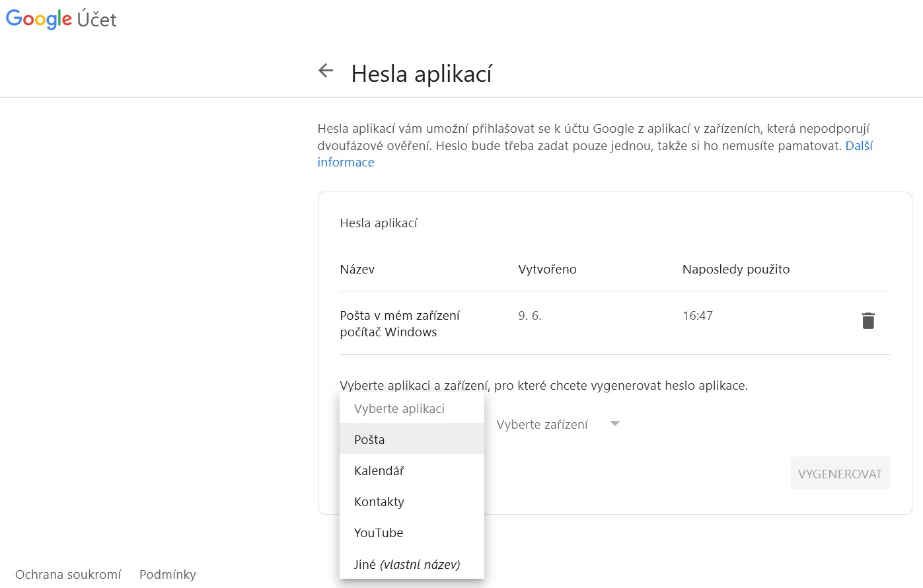
Task: Open the Vyberte zařízení device selector
Action: (542, 424)
